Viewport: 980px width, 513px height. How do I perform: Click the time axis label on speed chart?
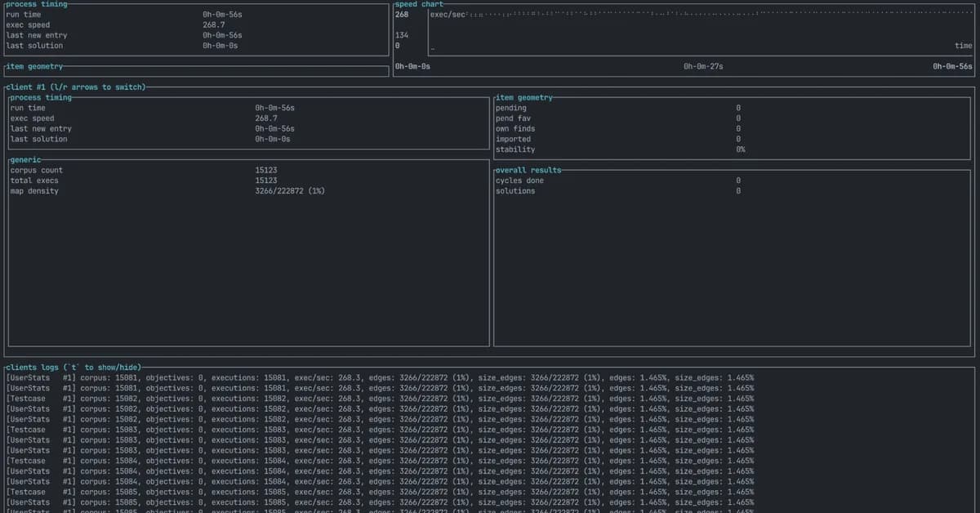(964, 46)
